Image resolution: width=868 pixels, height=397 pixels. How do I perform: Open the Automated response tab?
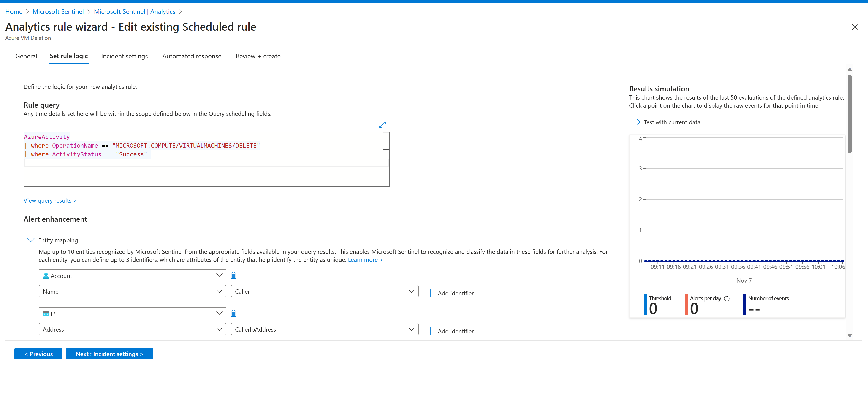point(192,56)
